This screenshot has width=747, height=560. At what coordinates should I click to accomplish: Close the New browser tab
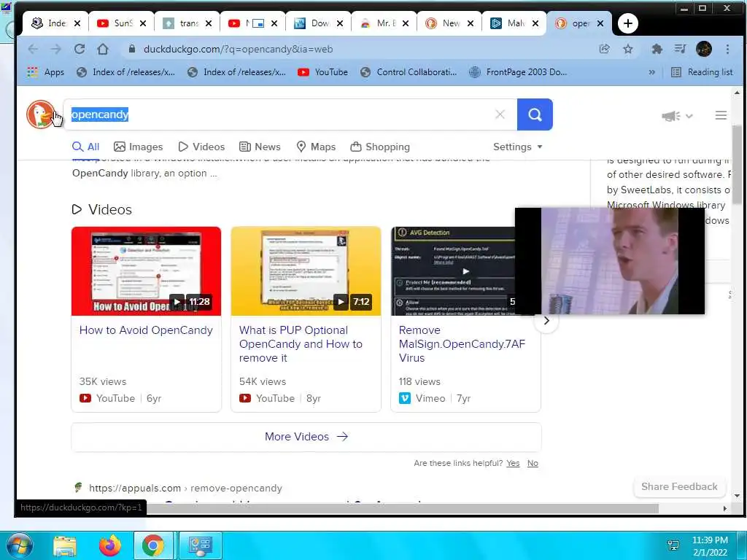(471, 23)
